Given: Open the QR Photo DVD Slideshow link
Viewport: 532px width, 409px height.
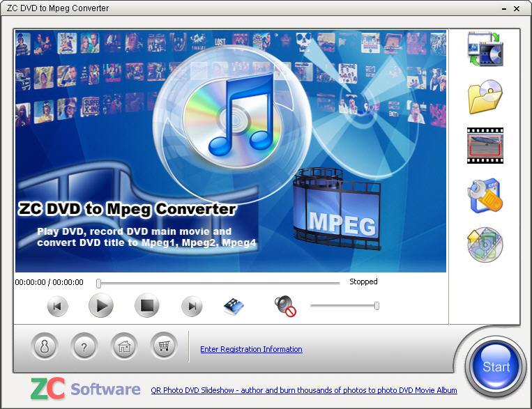Looking at the screenshot, I should click(x=304, y=390).
